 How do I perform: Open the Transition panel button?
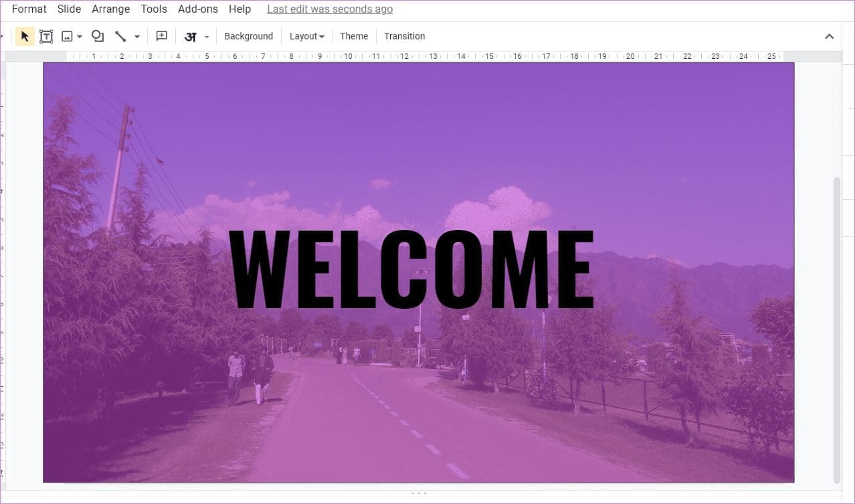[404, 36]
